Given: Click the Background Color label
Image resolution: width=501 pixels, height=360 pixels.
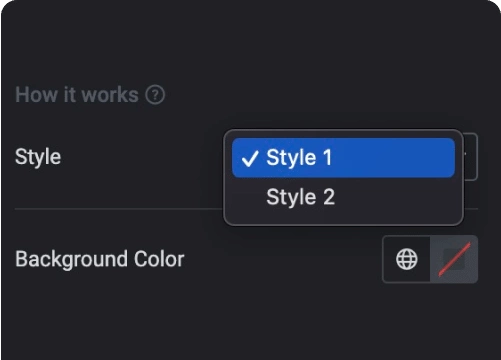Looking at the screenshot, I should (x=100, y=259).
